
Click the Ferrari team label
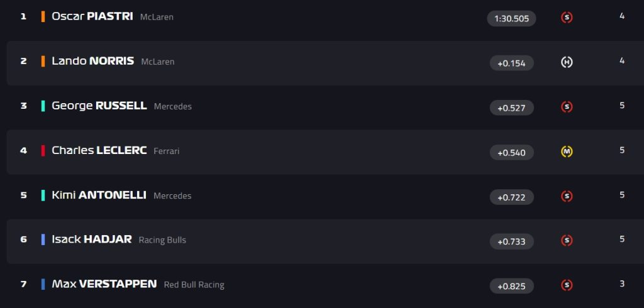coord(166,151)
